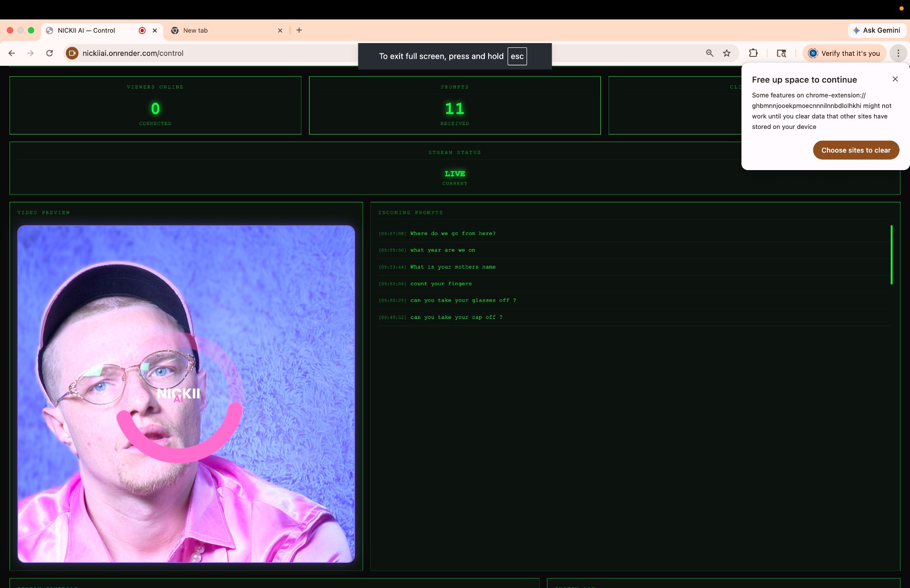The image size is (910, 588).
Task: Close the NICKII AI — Control tab
Action: (x=155, y=30)
